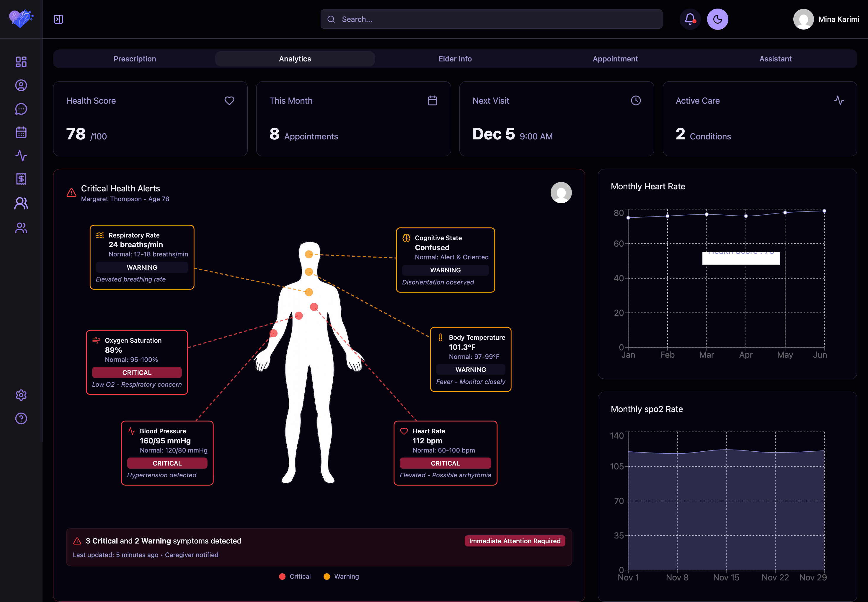The height and width of the screenshot is (602, 868).
Task: Click the clock icon on Next Visit card
Action: click(636, 100)
